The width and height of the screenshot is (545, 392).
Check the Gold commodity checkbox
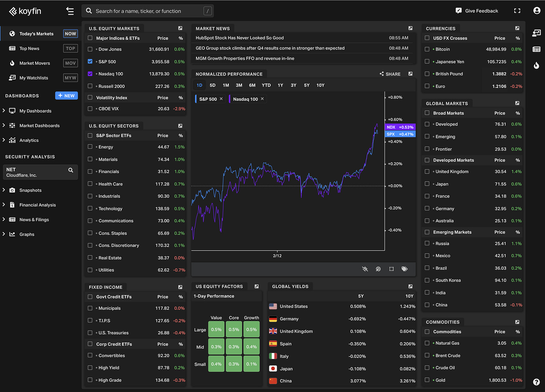[x=427, y=380]
